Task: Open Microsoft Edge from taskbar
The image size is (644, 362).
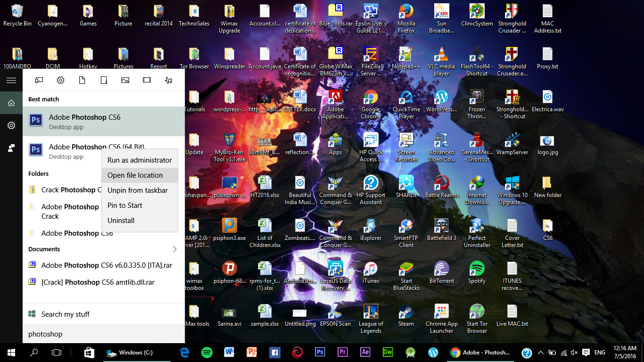Action: tap(184, 353)
